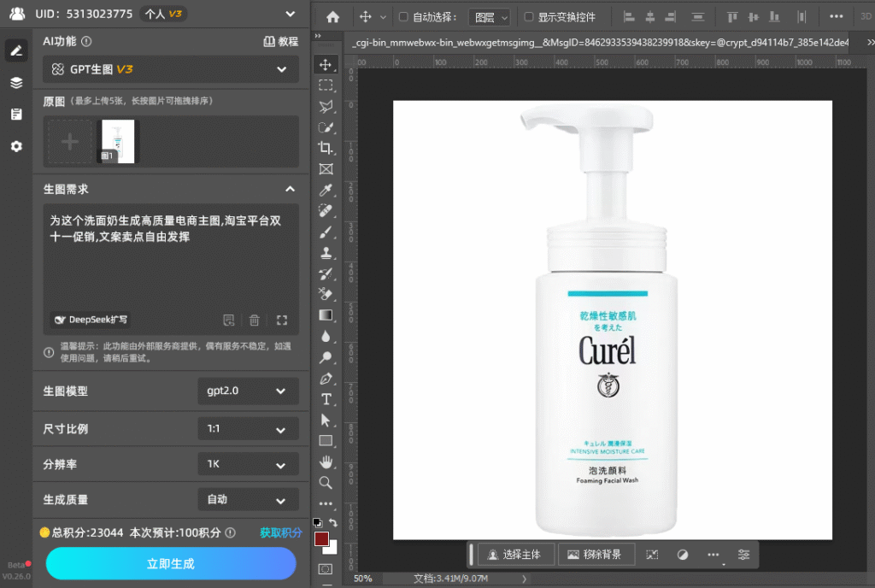Viewport: 875px width, 588px height.
Task: Select the Frame tool
Action: tap(326, 169)
